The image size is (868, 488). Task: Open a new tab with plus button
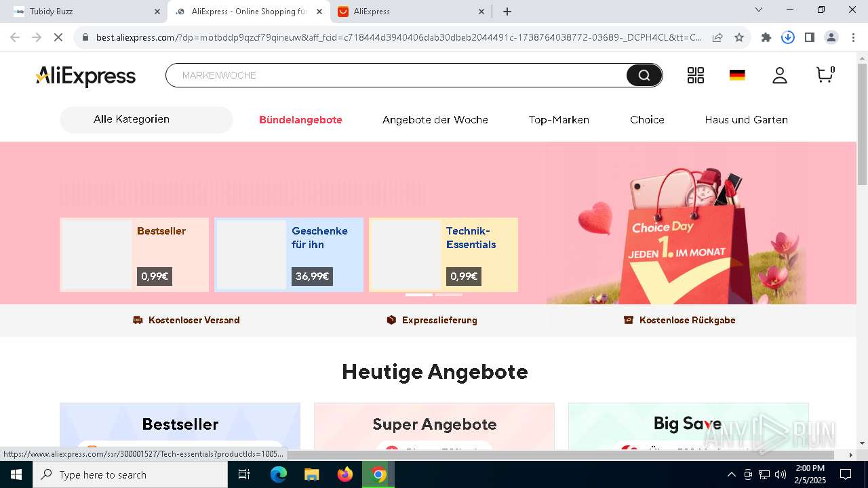coord(507,12)
